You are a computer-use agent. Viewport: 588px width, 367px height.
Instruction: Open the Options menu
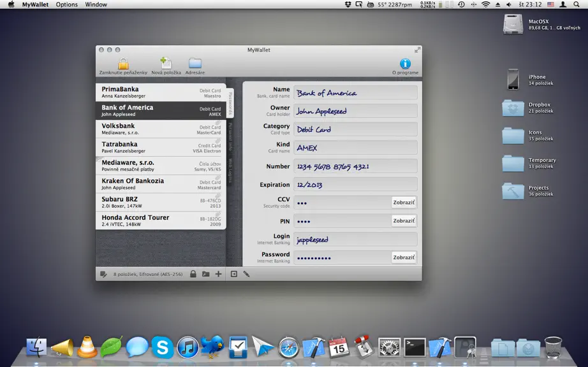click(x=67, y=4)
